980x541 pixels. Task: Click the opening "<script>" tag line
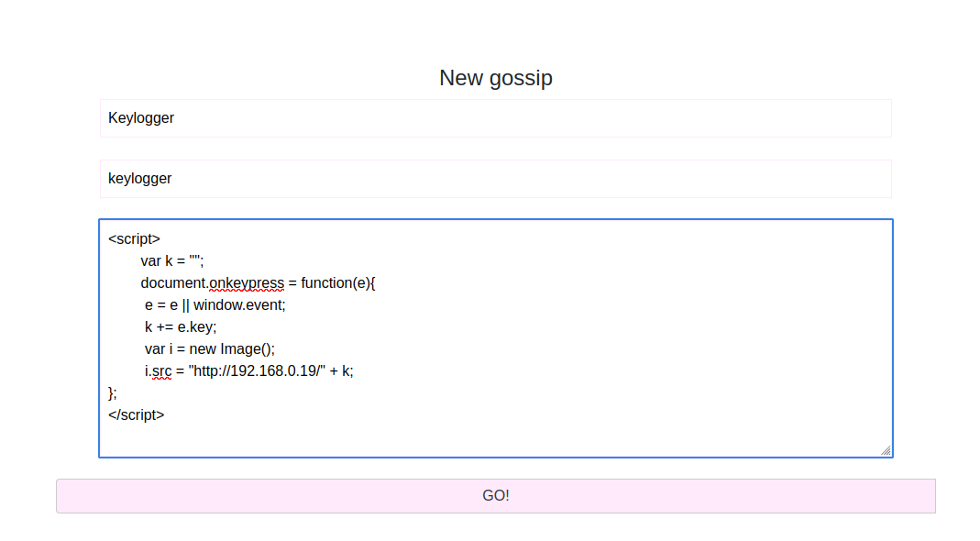[134, 239]
